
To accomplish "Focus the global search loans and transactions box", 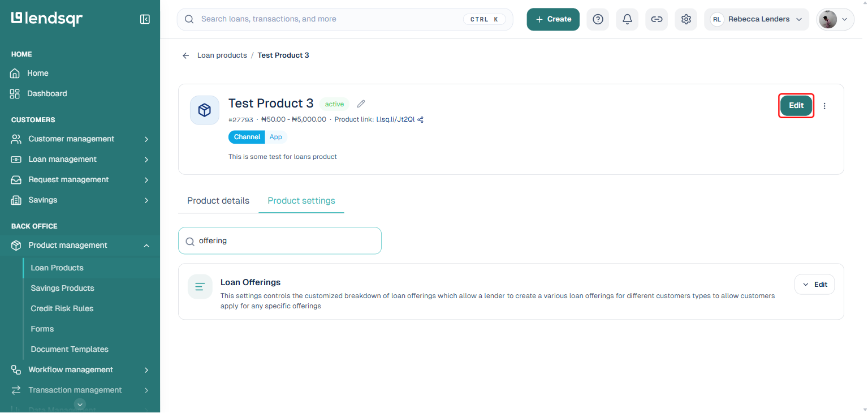I will pos(345,19).
